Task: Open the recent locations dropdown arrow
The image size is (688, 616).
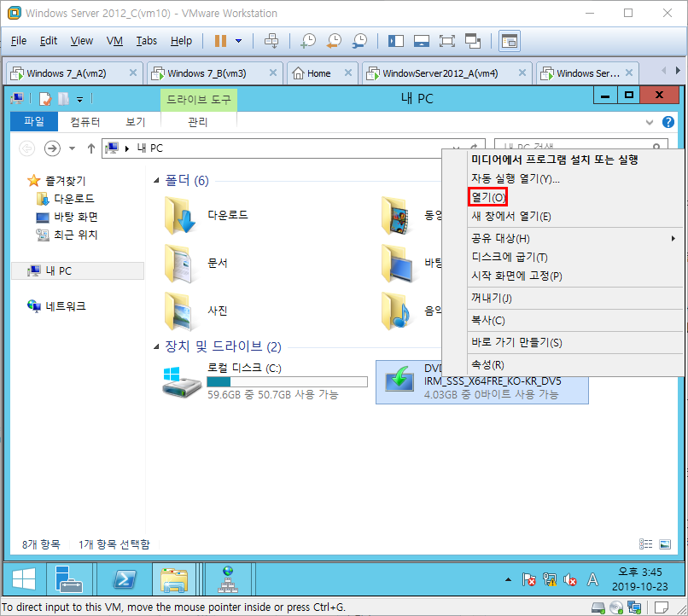Action: 72,148
